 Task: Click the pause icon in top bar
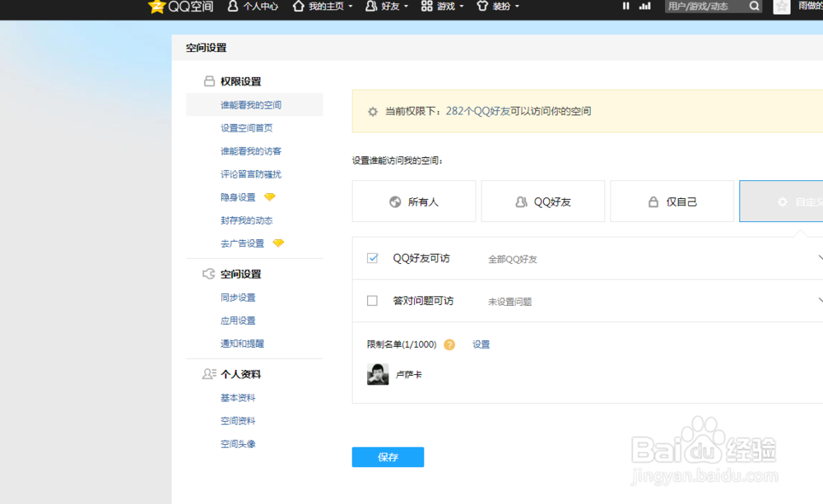pos(625,6)
